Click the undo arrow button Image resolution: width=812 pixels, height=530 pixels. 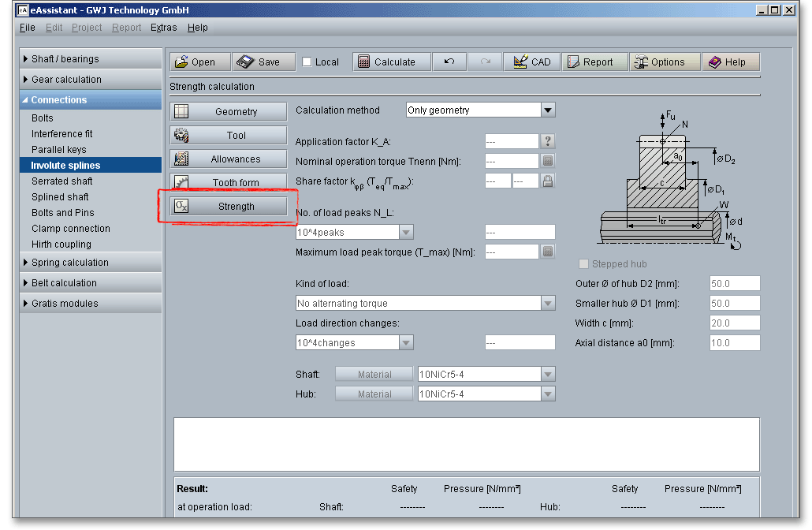[x=449, y=62]
